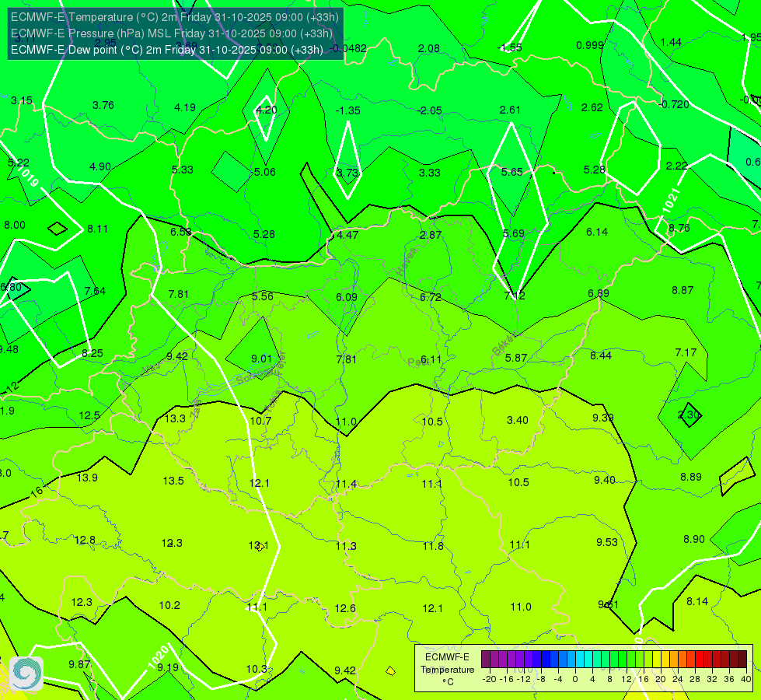Image resolution: width=761 pixels, height=700 pixels.
Task: Click the temperature value 10.7
Action: click(260, 421)
